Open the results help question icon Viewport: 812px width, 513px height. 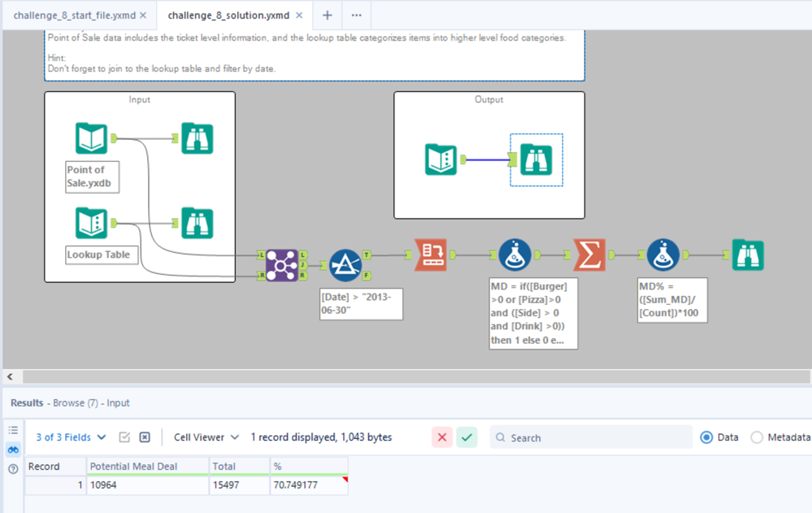click(14, 469)
